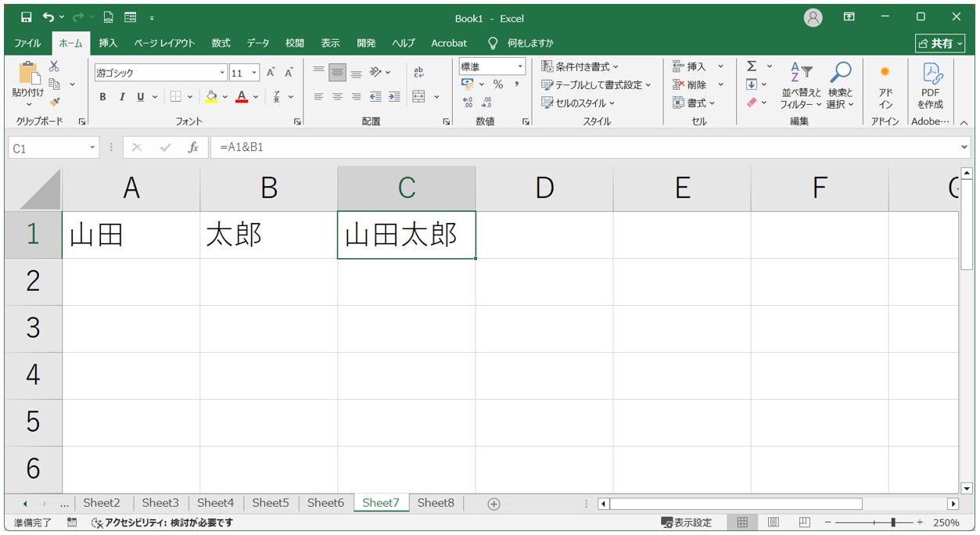
Task: Click the AutoSum sigma icon
Action: coord(752,66)
